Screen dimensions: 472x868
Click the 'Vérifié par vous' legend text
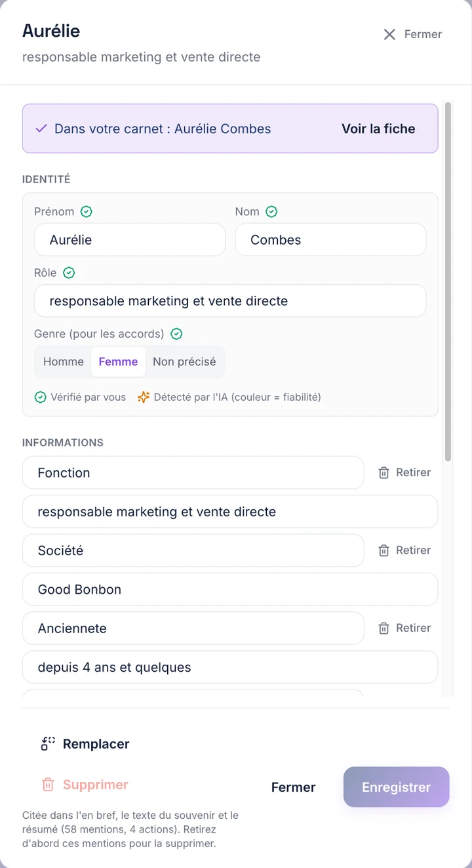point(88,397)
